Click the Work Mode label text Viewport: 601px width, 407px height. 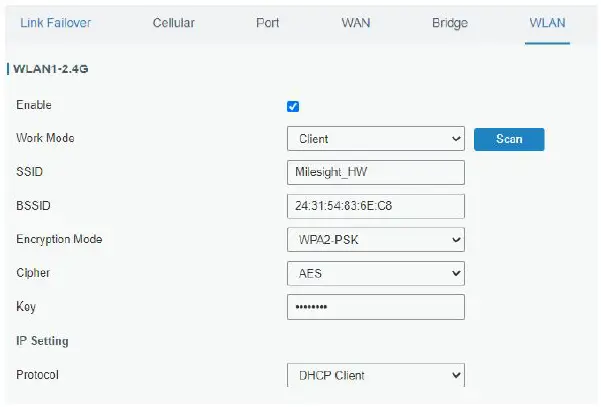[x=45, y=138]
